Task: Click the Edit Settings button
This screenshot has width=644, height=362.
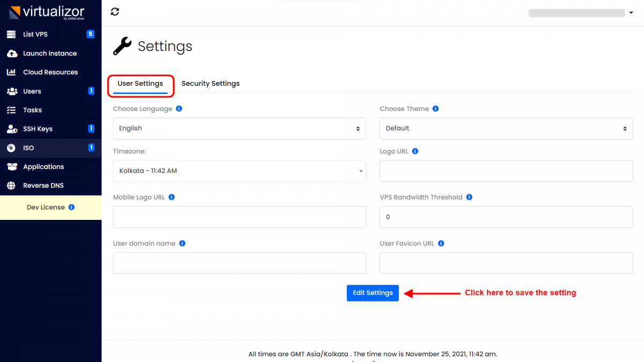Action: pos(372,293)
